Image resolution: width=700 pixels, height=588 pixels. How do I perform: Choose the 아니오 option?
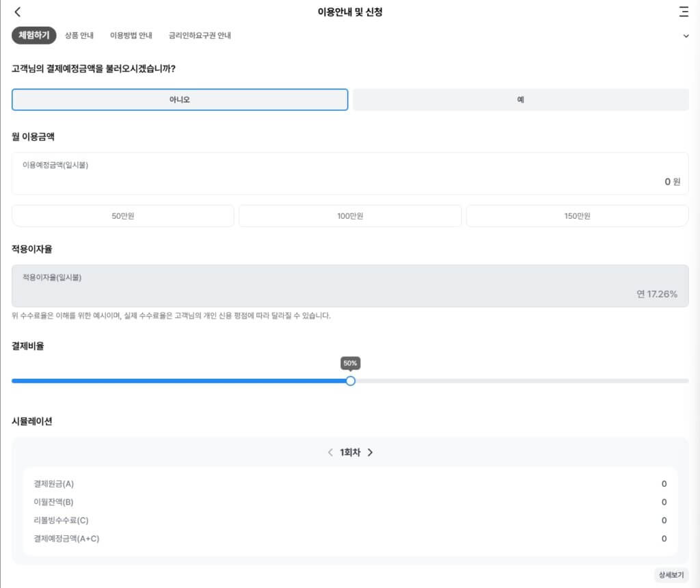click(x=180, y=100)
